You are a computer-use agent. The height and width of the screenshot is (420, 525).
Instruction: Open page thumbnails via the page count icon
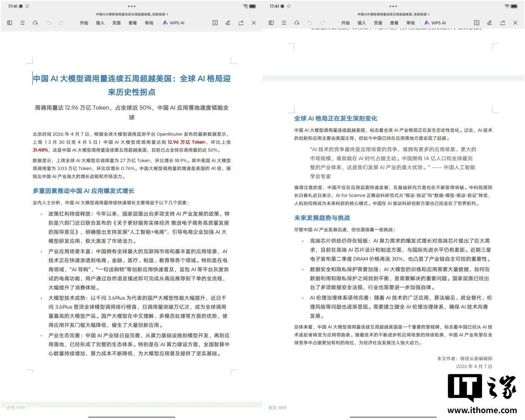(215, 23)
